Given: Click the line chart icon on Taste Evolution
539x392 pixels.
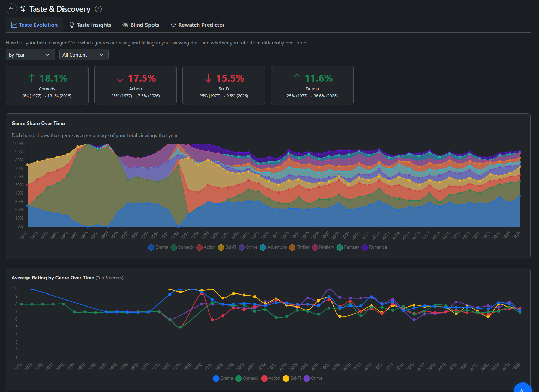Looking at the screenshot, I should [14, 25].
